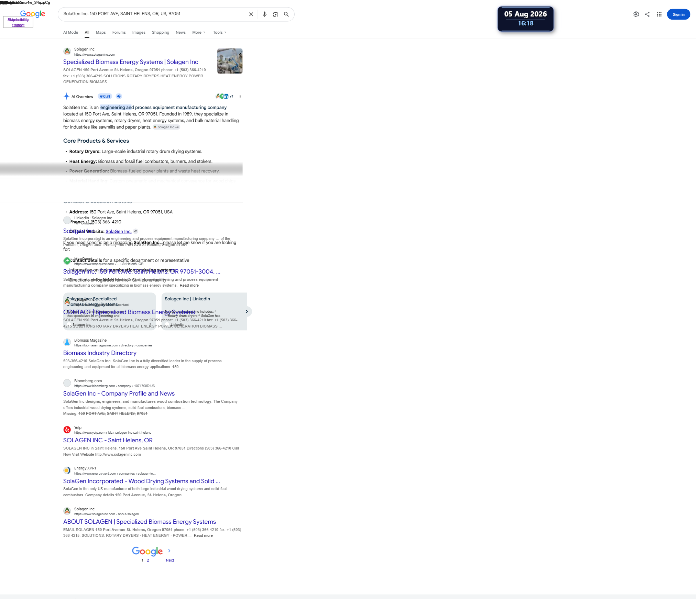Switch AI Overview language to Kannada chip
This screenshot has height=599, width=700.
click(x=105, y=96)
